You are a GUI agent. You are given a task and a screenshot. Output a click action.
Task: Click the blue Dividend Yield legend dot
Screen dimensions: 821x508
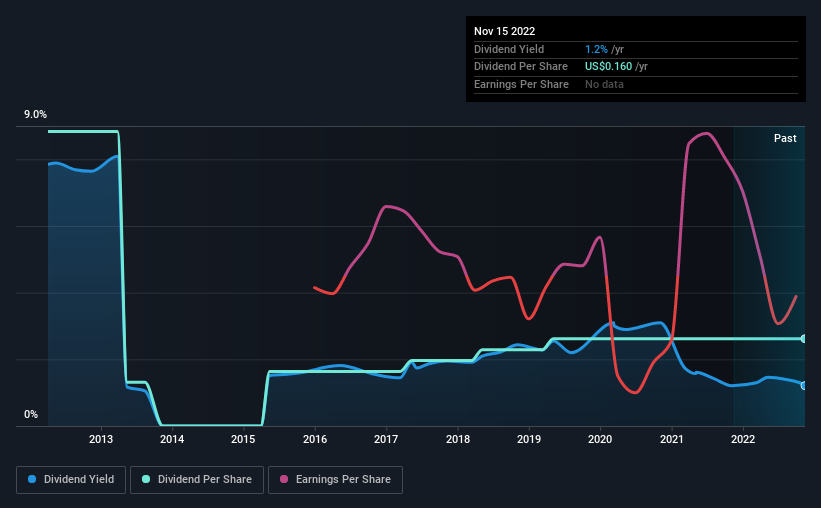coord(32,479)
